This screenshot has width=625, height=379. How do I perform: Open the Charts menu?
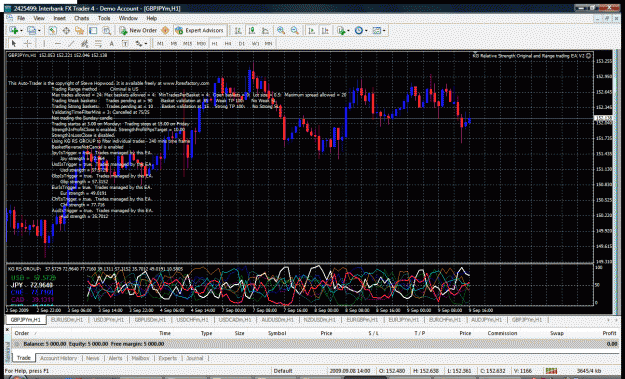[x=82, y=18]
